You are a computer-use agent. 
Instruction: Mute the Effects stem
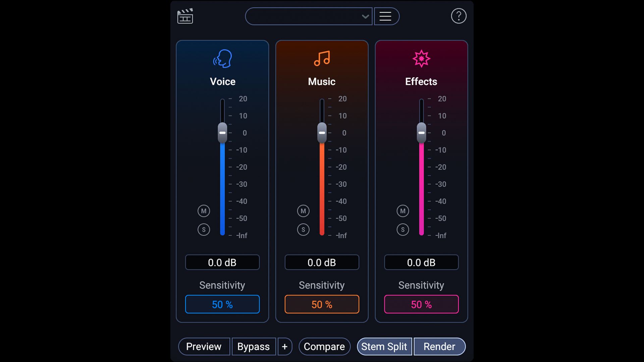pos(402,211)
